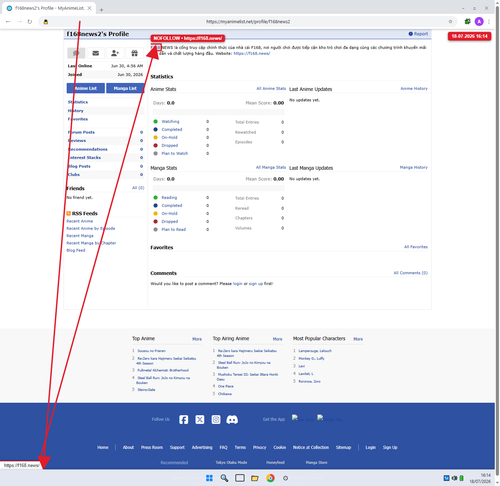Open the f168.news website link in bio
The image size is (500, 486).
tap(252, 53)
